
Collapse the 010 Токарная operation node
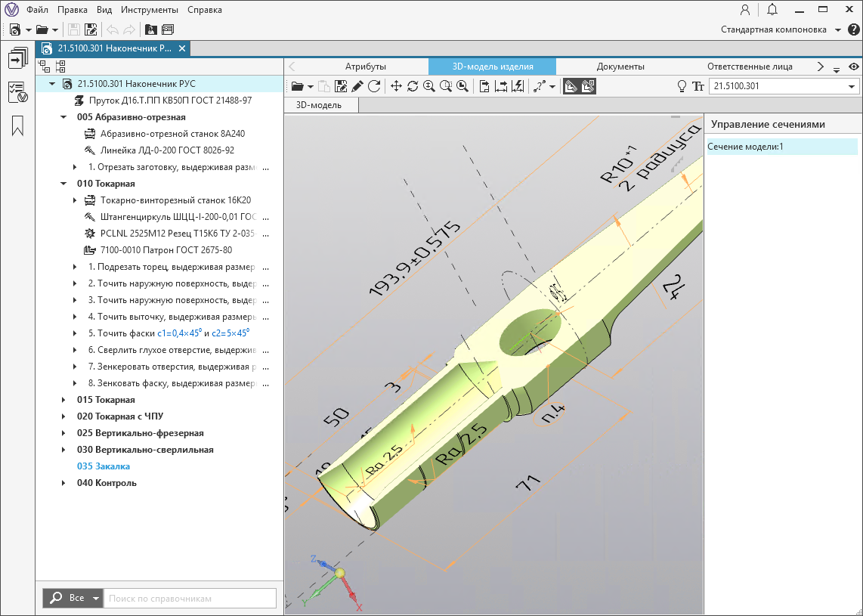[63, 184]
